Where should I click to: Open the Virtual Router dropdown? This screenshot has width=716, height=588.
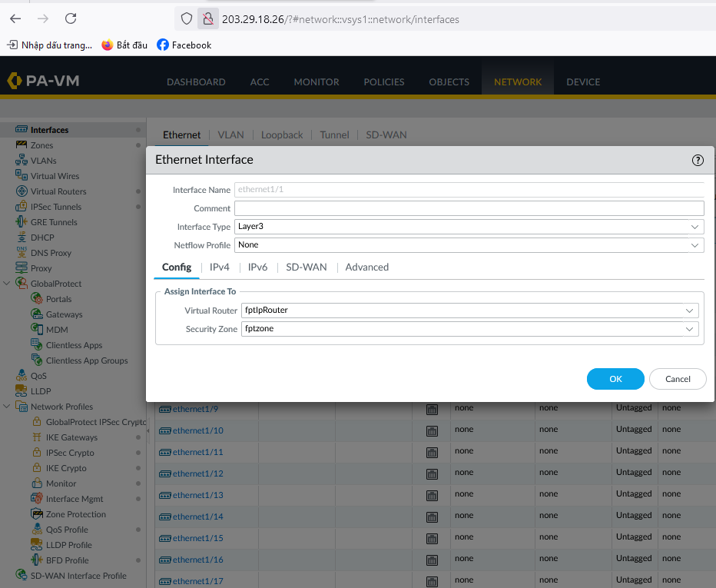(469, 311)
